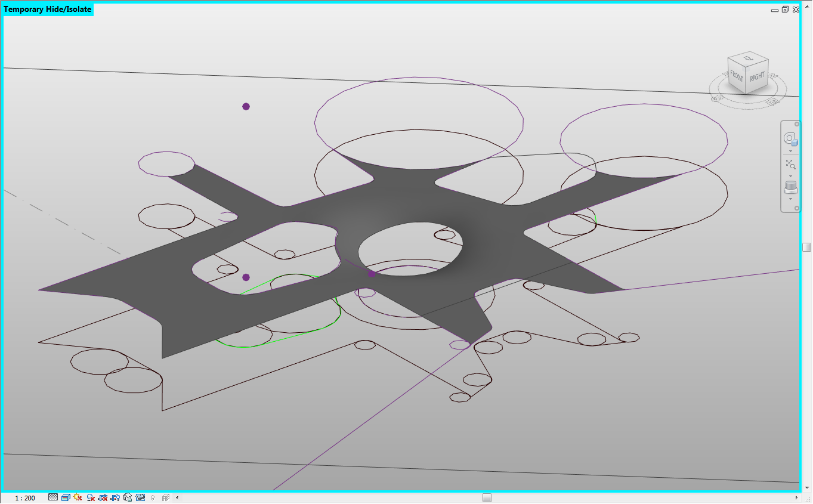Click the TOP face of the ViewCube

pyautogui.click(x=748, y=57)
